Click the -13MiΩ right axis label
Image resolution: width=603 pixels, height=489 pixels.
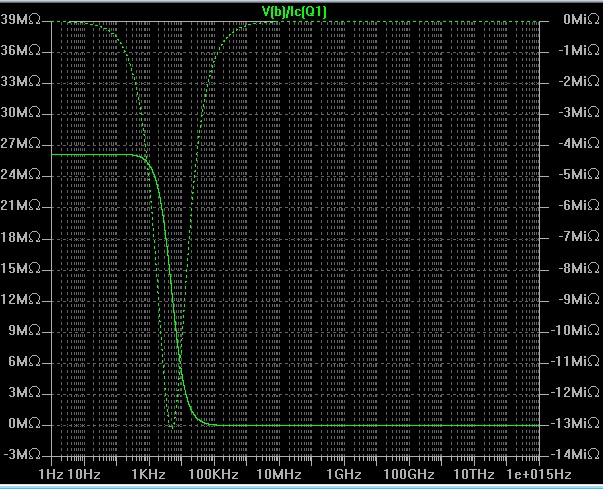click(575, 423)
